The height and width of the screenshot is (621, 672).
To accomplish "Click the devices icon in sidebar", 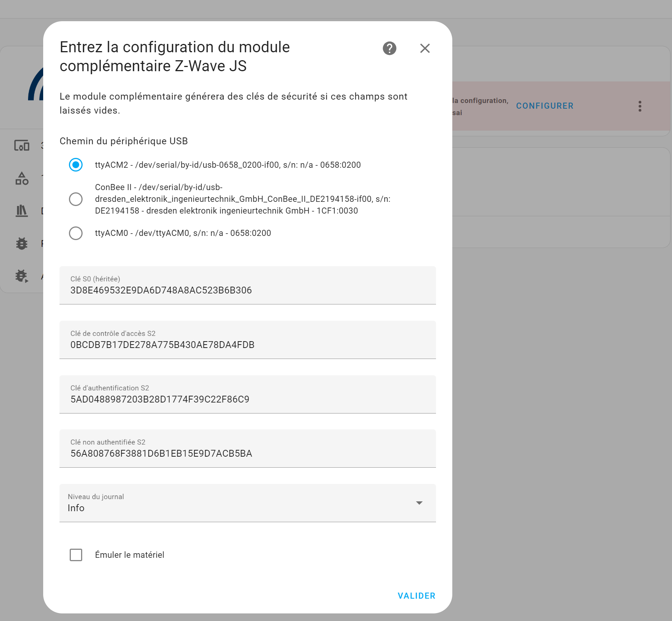I will click(x=22, y=145).
